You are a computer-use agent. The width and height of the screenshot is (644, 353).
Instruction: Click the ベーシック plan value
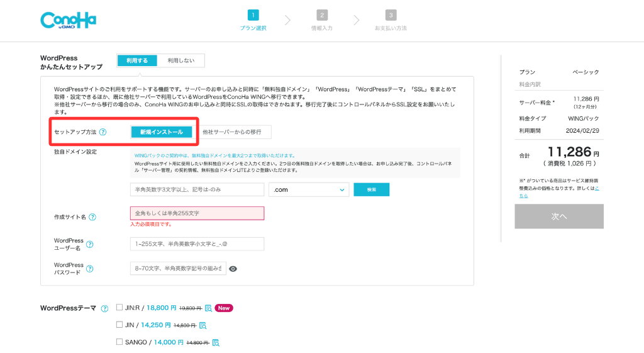click(x=586, y=72)
